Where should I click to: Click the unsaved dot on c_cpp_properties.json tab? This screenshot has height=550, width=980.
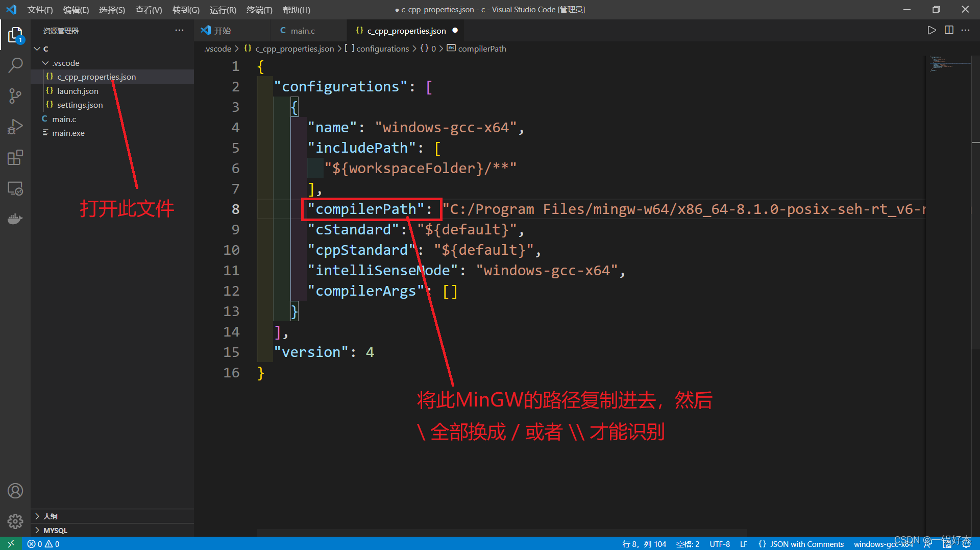[455, 31]
